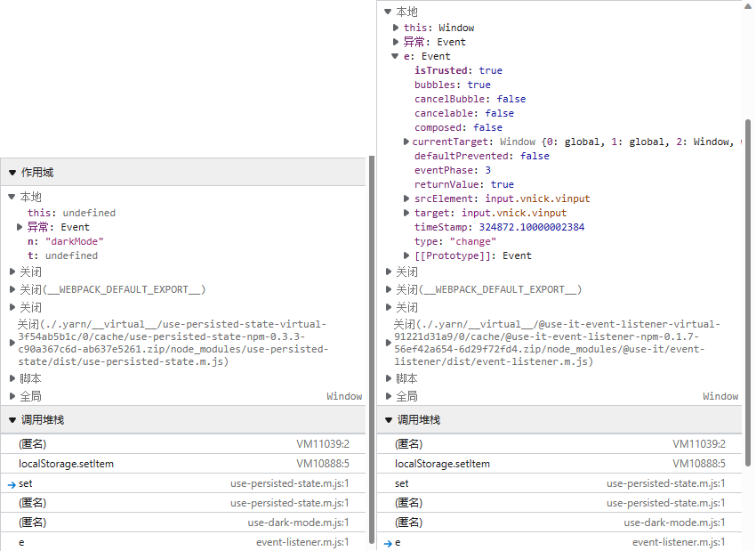
Task: Collapse the 作用域 section header
Action: coord(183,173)
